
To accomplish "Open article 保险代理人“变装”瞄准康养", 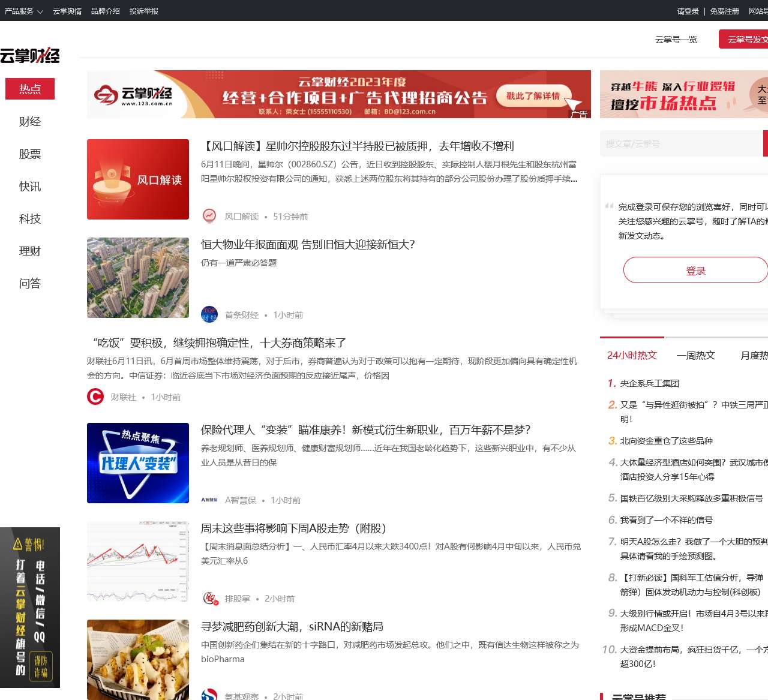I will 365,429.
